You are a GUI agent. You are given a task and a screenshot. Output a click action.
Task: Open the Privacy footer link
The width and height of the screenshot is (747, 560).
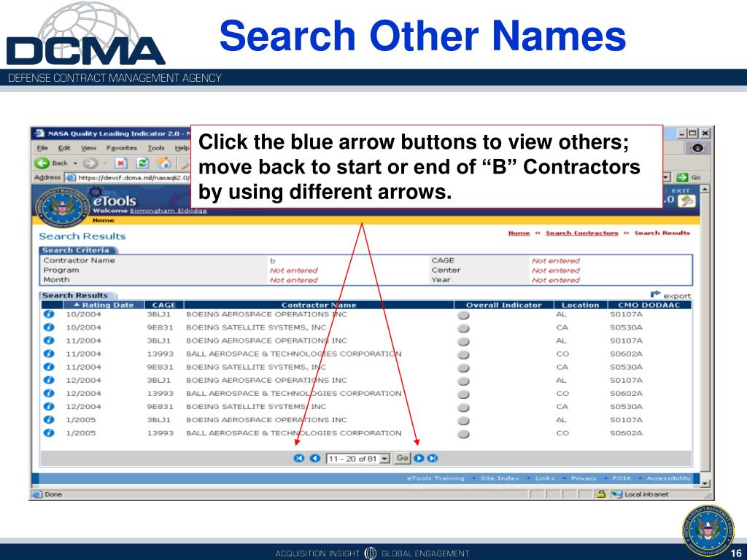(x=584, y=478)
